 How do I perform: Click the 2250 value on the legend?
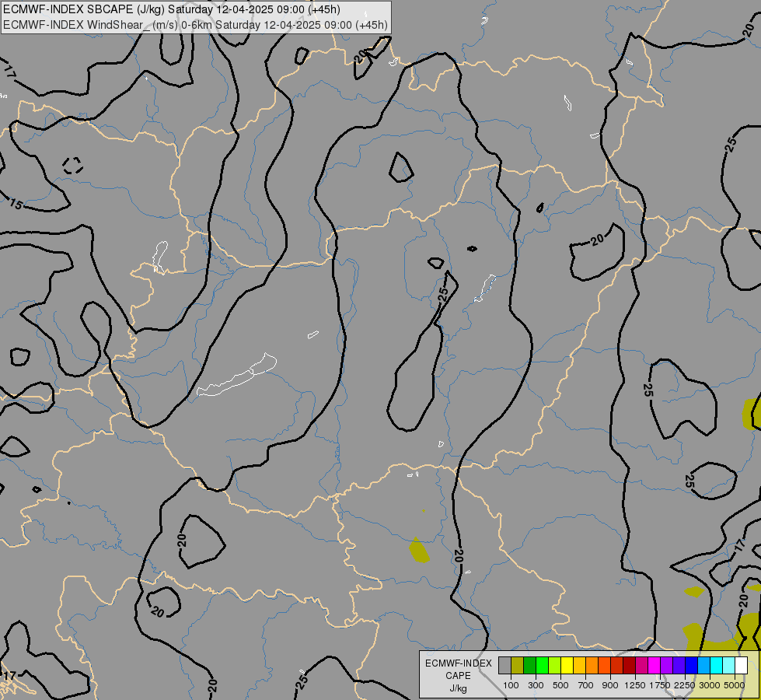685,685
